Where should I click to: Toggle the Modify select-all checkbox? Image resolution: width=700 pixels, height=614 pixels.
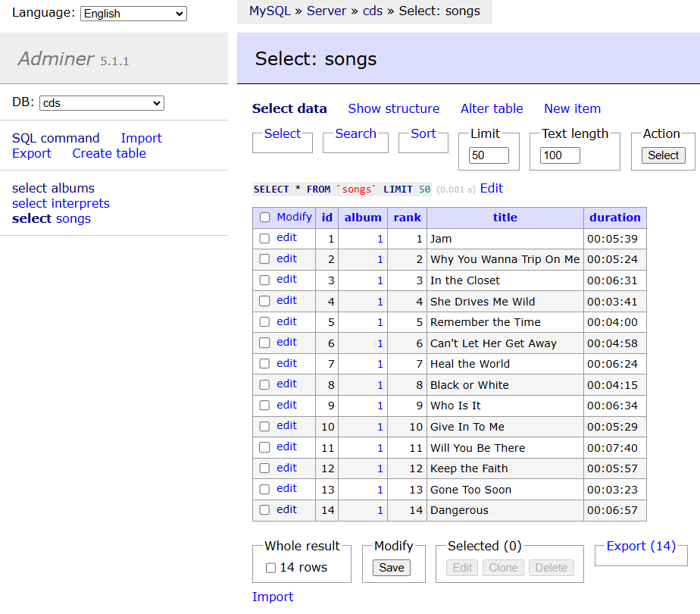coord(264,217)
